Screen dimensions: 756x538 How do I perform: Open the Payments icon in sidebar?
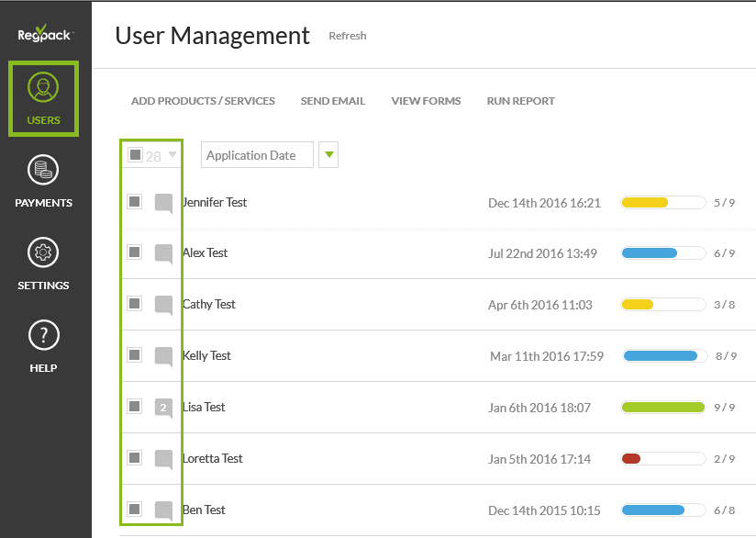[x=43, y=170]
